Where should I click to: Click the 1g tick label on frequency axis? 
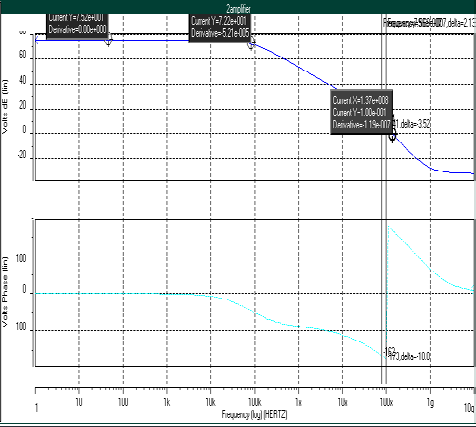pyautogui.click(x=430, y=403)
